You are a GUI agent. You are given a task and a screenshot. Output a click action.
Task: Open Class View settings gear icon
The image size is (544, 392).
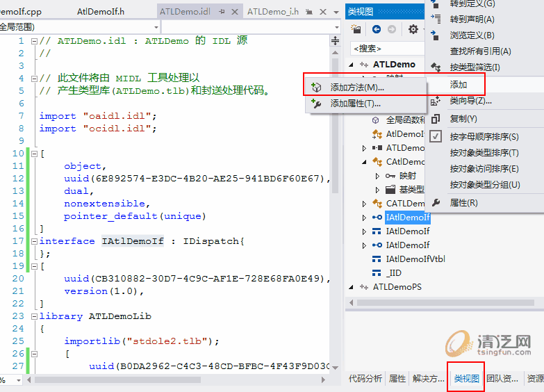pyautogui.click(x=413, y=29)
